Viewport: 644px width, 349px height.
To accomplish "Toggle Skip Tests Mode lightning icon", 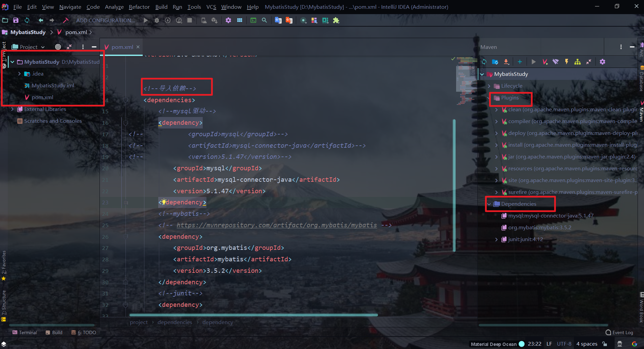I will pyautogui.click(x=567, y=62).
